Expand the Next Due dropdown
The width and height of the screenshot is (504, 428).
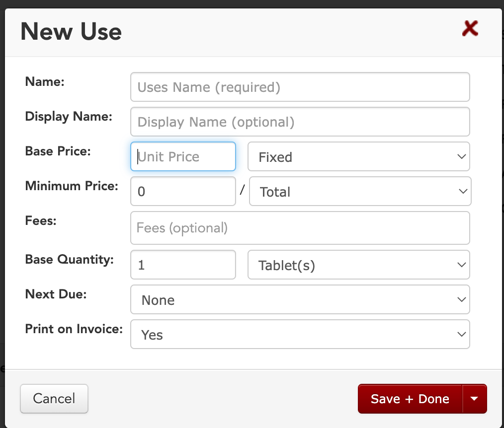[x=300, y=299]
